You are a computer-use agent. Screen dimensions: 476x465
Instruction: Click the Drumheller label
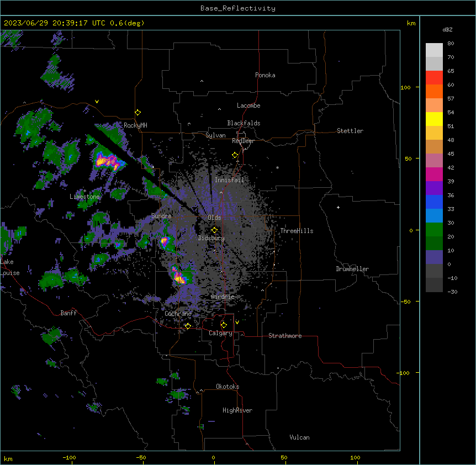click(352, 269)
